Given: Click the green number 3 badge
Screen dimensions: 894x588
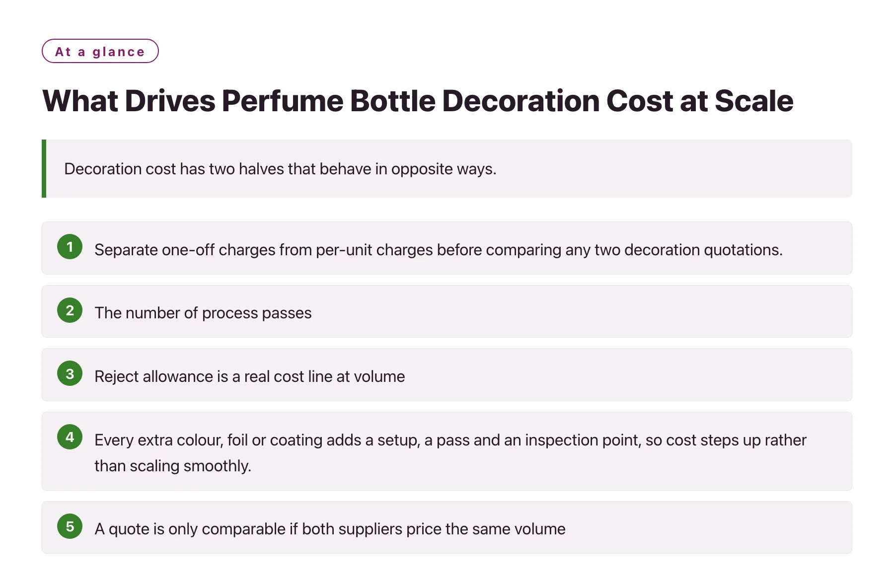Looking at the screenshot, I should pyautogui.click(x=70, y=373).
